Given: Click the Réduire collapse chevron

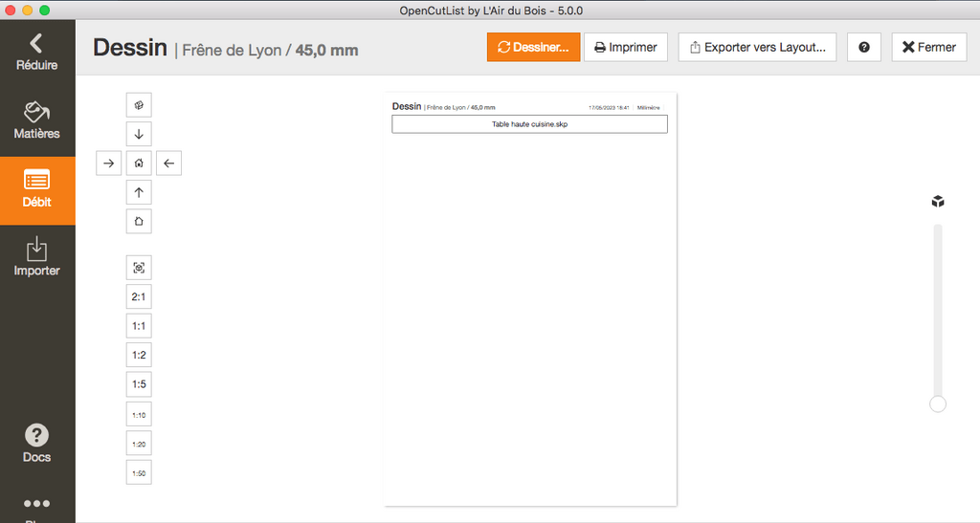Looking at the screenshot, I should pos(36,53).
